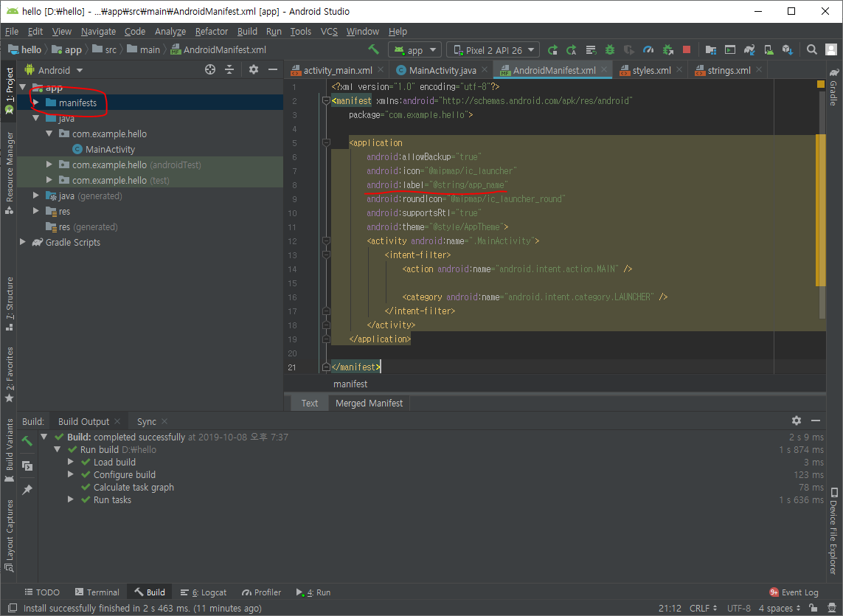843x616 pixels.
Task: Close the activity_main.xml tab
Action: (381, 69)
